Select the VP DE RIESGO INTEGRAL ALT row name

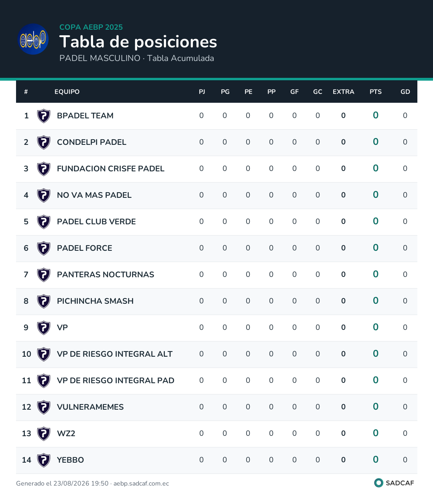click(x=115, y=354)
